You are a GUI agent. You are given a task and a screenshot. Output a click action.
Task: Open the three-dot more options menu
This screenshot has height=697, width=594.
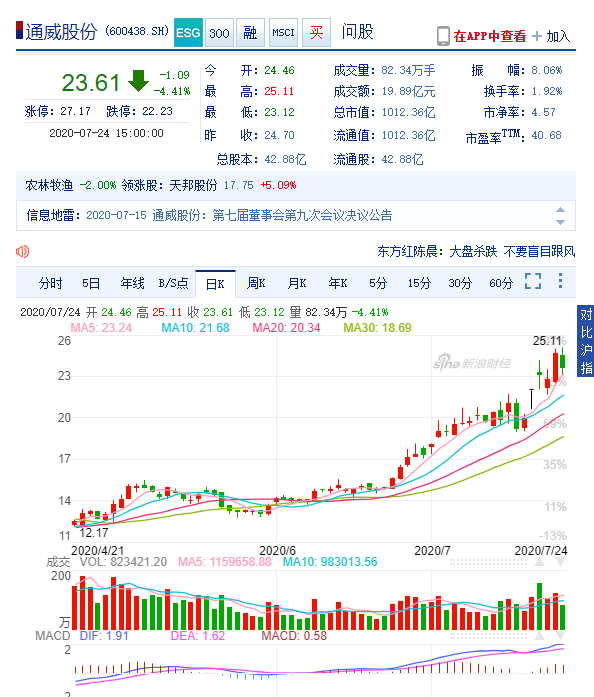(560, 280)
